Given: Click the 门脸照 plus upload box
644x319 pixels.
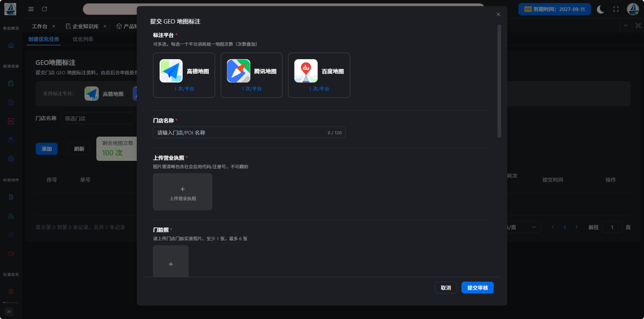Looking at the screenshot, I should point(171,261).
